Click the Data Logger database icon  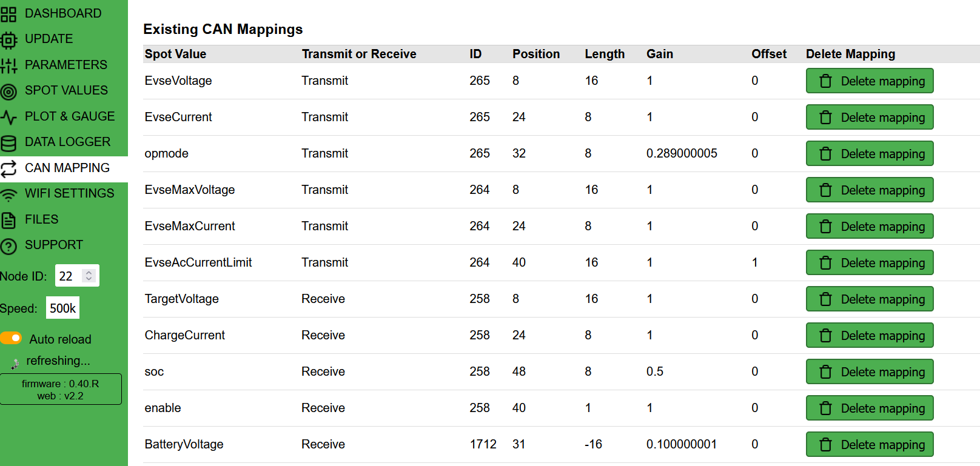click(8, 143)
